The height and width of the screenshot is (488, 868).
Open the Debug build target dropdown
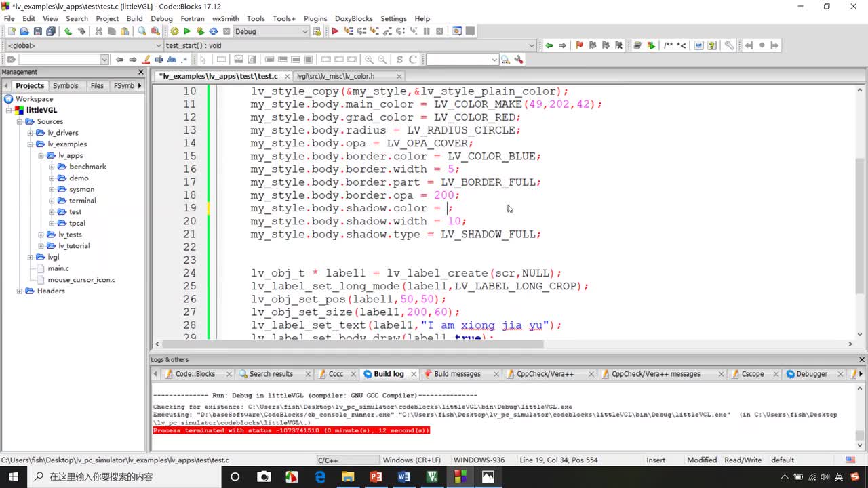click(x=304, y=31)
